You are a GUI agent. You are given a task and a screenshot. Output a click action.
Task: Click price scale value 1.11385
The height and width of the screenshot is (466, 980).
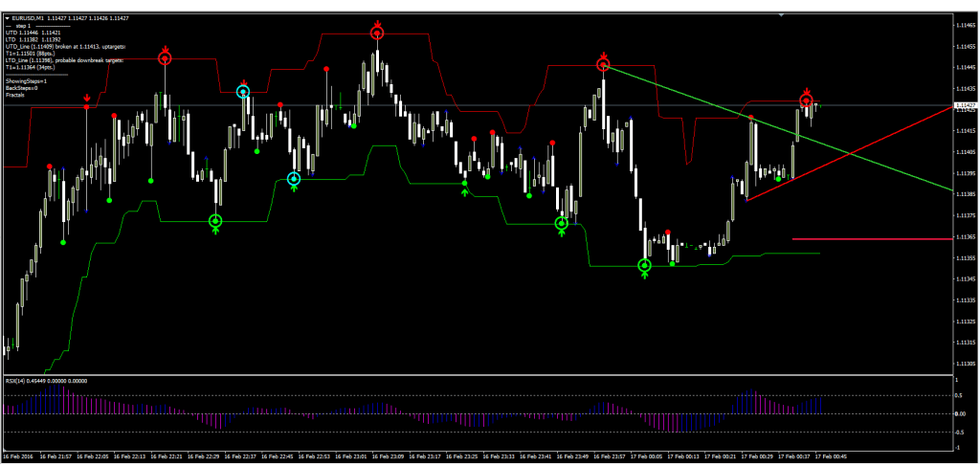pyautogui.click(x=967, y=195)
